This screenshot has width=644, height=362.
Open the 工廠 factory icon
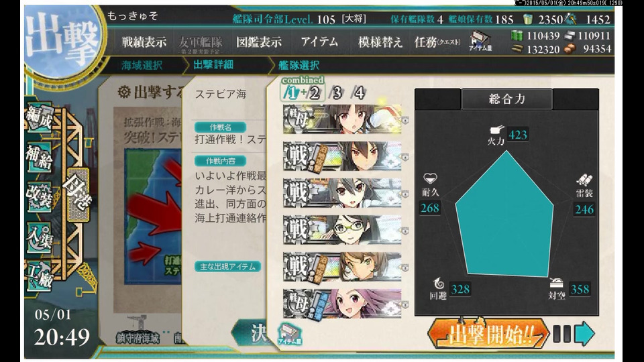(39, 276)
